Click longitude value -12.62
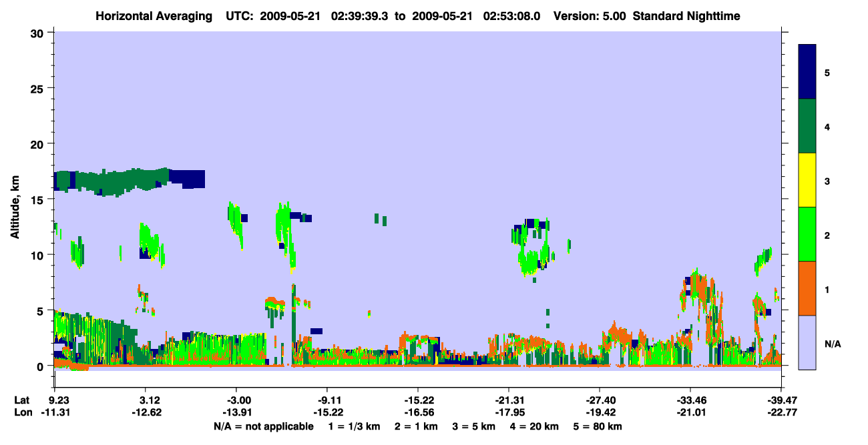 coord(147,412)
